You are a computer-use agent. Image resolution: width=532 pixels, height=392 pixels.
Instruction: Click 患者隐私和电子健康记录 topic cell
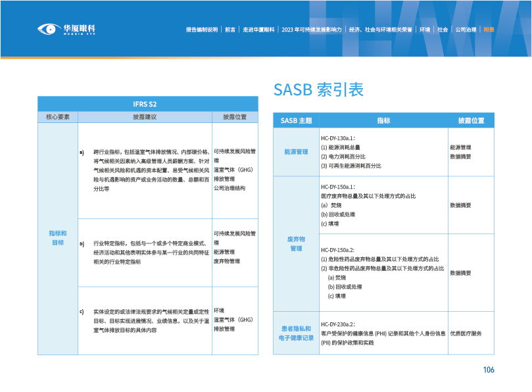tap(296, 333)
